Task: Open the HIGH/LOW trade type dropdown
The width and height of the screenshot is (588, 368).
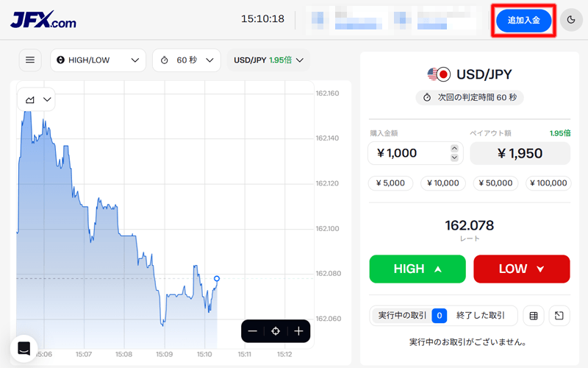Action: pos(98,60)
